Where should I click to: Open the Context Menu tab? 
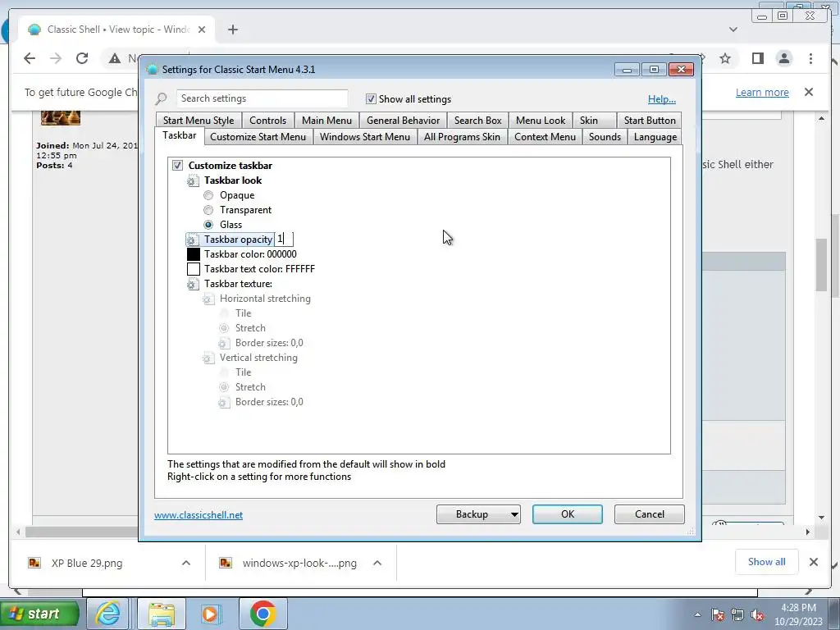546,137
